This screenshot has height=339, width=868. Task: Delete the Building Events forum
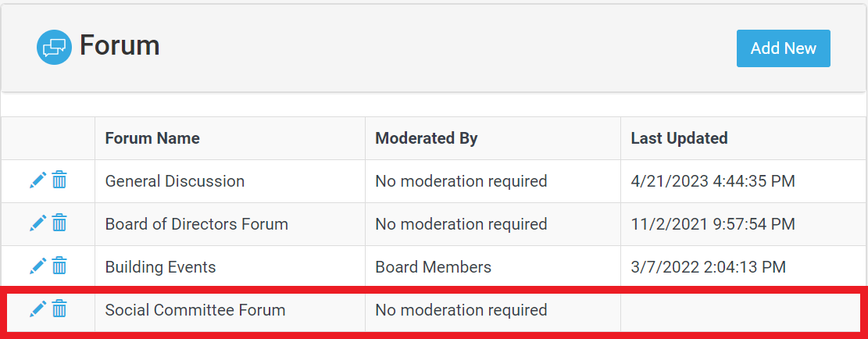click(x=59, y=267)
